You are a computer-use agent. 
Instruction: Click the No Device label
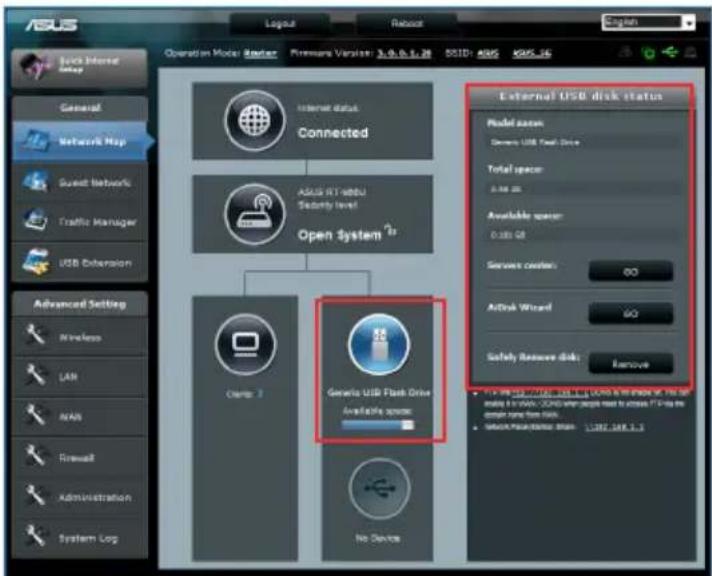pyautogui.click(x=378, y=538)
